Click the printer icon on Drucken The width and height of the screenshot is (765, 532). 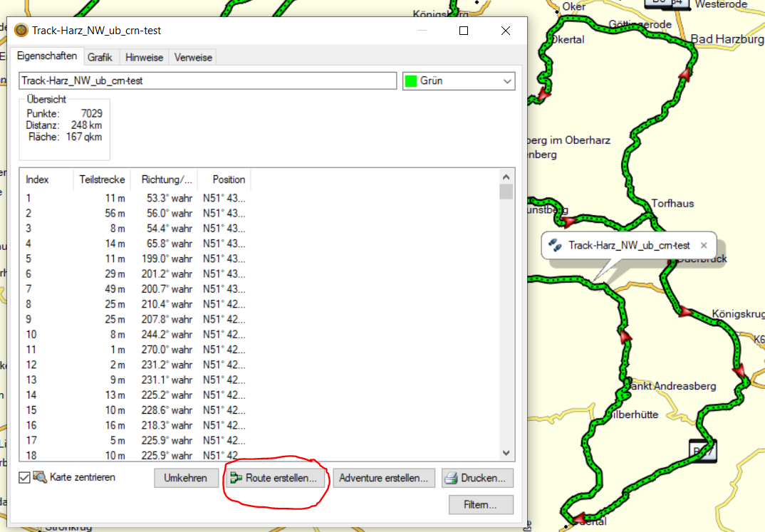(x=451, y=479)
